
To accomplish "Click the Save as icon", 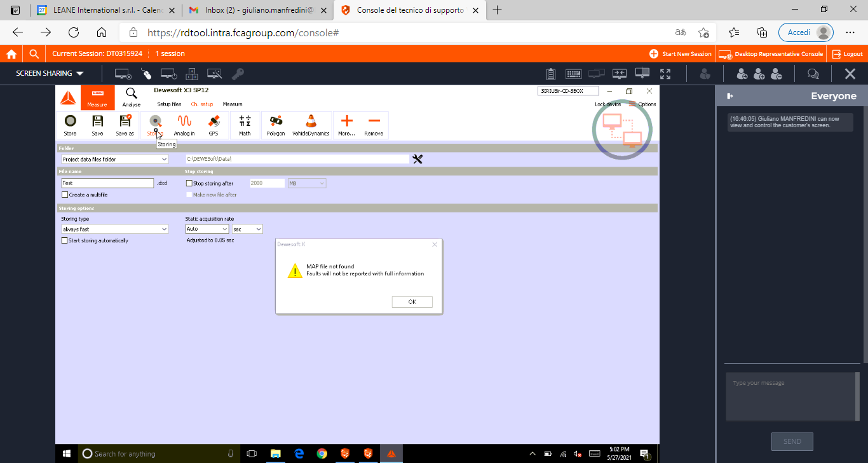I will tap(125, 121).
